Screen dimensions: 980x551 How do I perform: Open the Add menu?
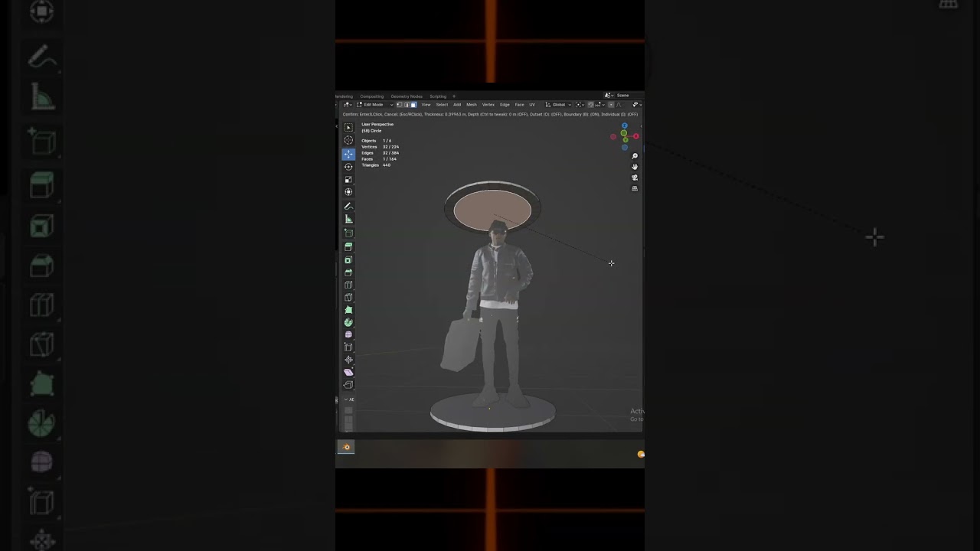click(457, 105)
